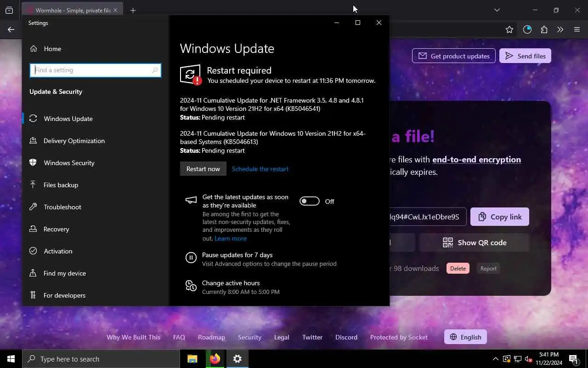Show QR code for the shared file

(x=474, y=242)
